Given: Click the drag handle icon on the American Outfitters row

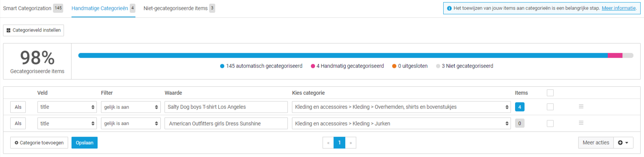Looking at the screenshot, I should tap(581, 123).
